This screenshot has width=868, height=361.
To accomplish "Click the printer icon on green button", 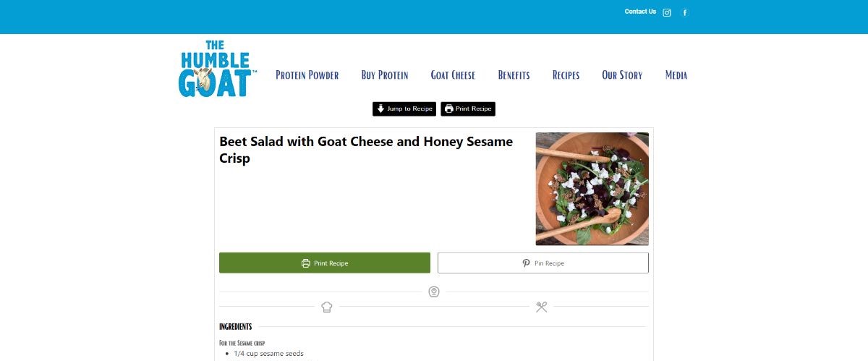I will [x=306, y=263].
